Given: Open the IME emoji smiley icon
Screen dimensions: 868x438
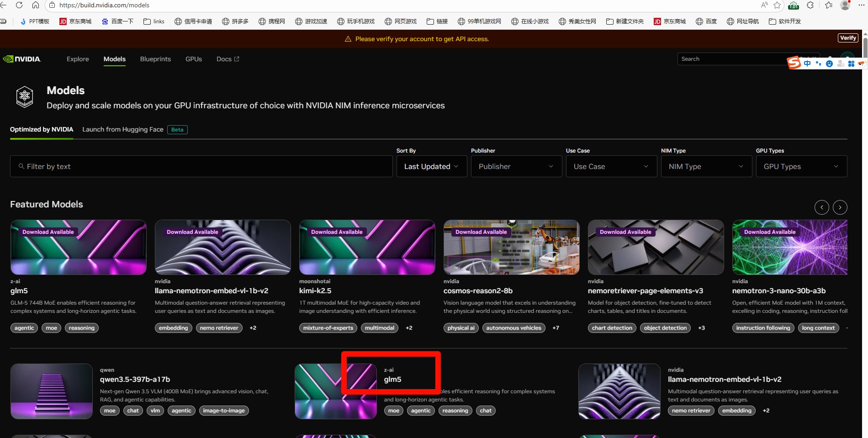Looking at the screenshot, I should [x=829, y=63].
